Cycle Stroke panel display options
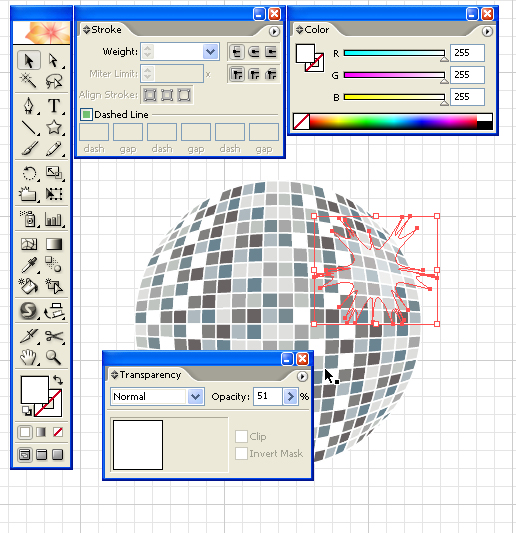The width and height of the screenshot is (516, 533). (x=86, y=30)
